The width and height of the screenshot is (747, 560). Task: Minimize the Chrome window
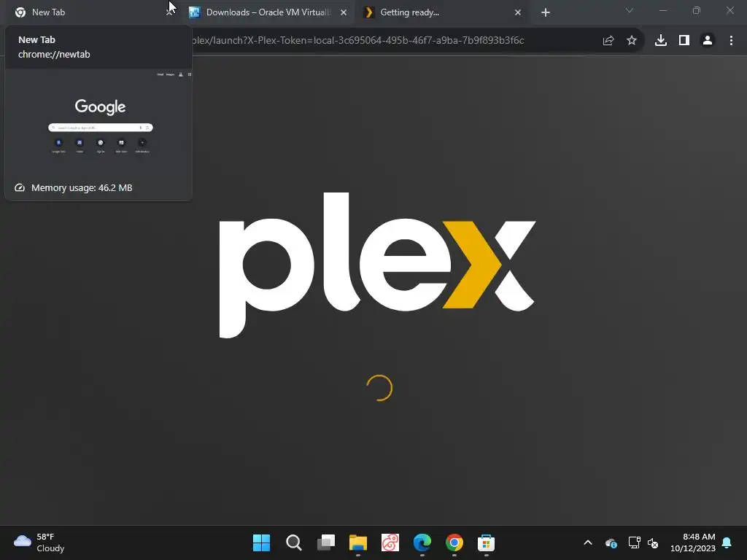point(662,10)
